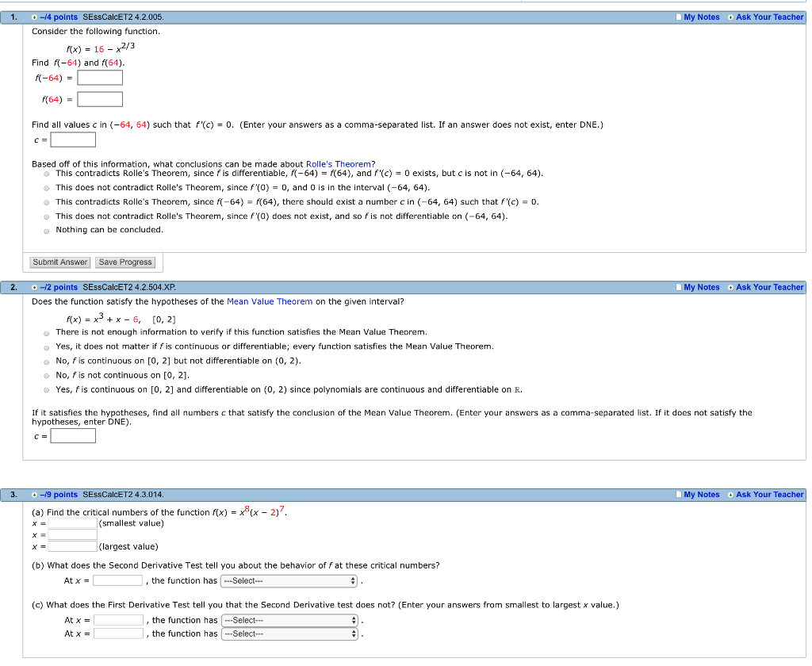
Task: Click the My Notes note icon in question 2
Action: click(x=679, y=288)
